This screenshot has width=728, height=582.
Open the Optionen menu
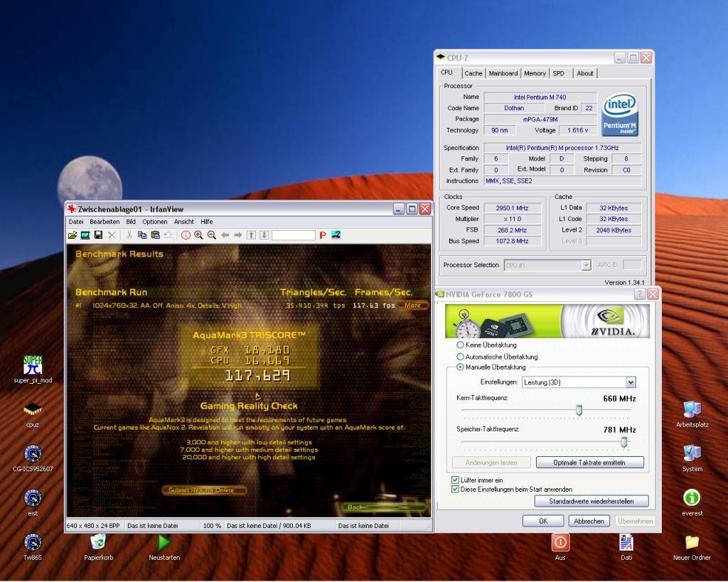pos(154,222)
